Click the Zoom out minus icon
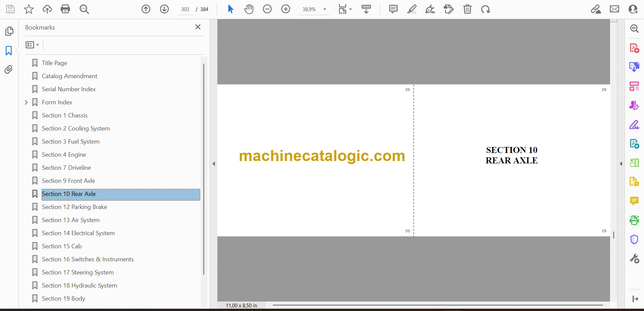Image resolution: width=644 pixels, height=311 pixels. tap(267, 9)
